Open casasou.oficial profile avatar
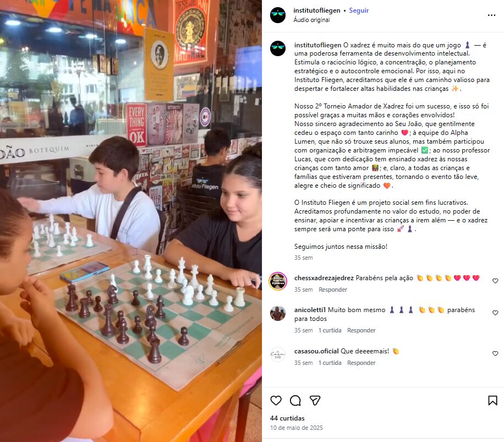The height and width of the screenshot is (442, 504). click(x=278, y=354)
